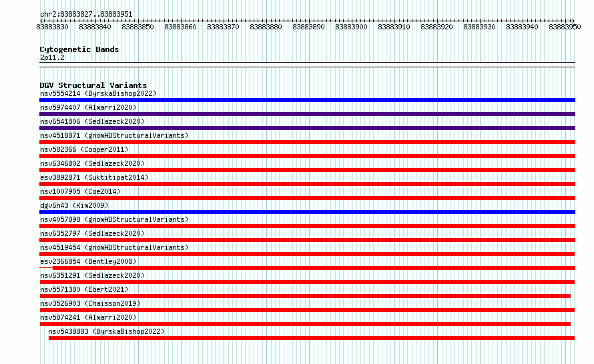
Task: Select the red bar under nsv6351291
Action: point(307,282)
